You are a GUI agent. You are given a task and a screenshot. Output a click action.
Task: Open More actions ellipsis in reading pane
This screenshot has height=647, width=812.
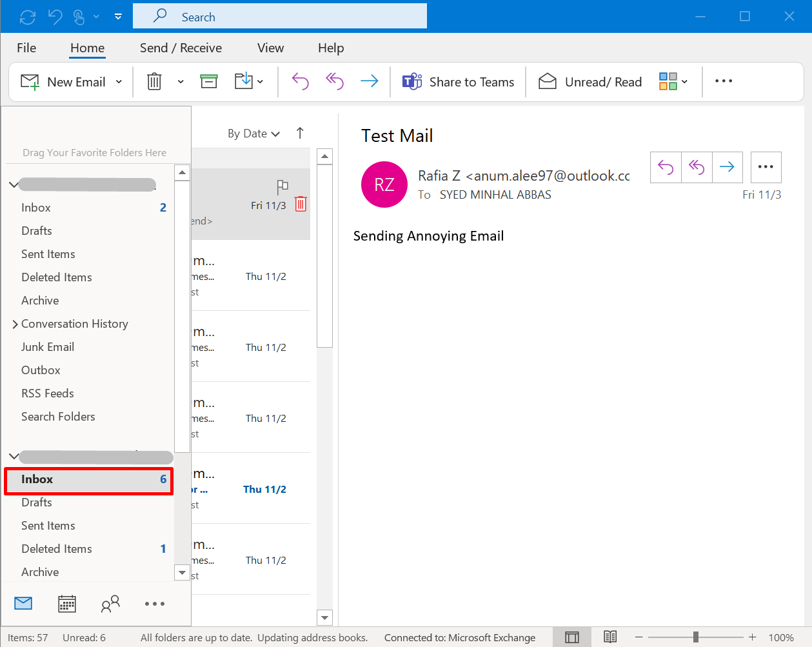pyautogui.click(x=766, y=168)
